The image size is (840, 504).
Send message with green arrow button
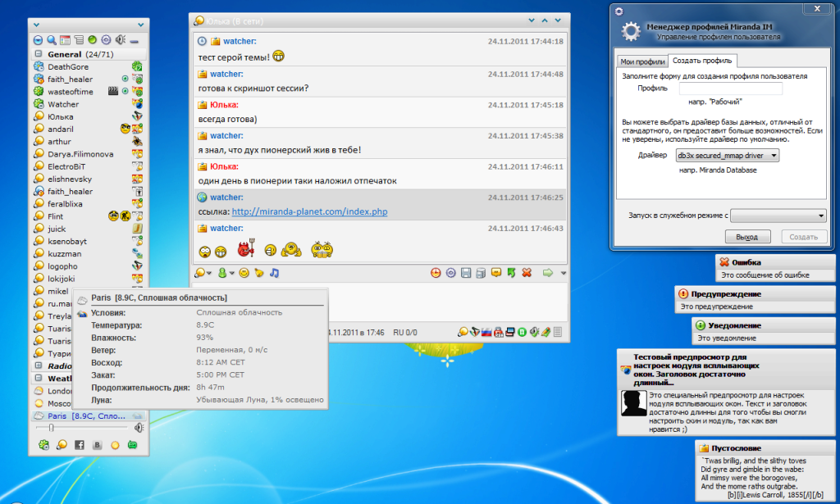(547, 273)
